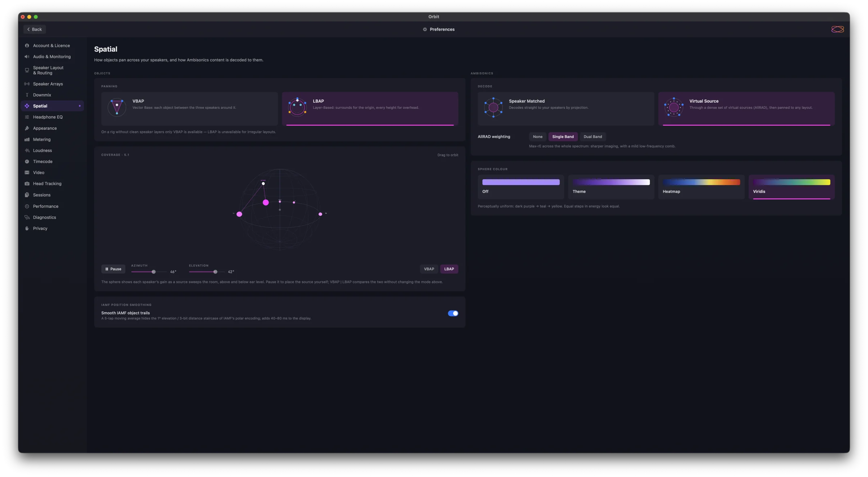Pick the Viridis sphere colour
This screenshot has width=868, height=477.
pos(792,187)
